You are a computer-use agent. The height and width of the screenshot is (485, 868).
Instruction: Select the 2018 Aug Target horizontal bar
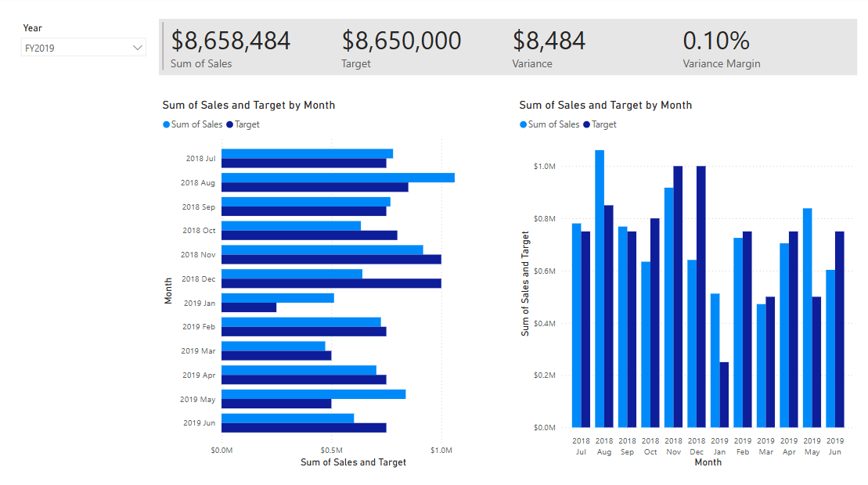(x=315, y=188)
